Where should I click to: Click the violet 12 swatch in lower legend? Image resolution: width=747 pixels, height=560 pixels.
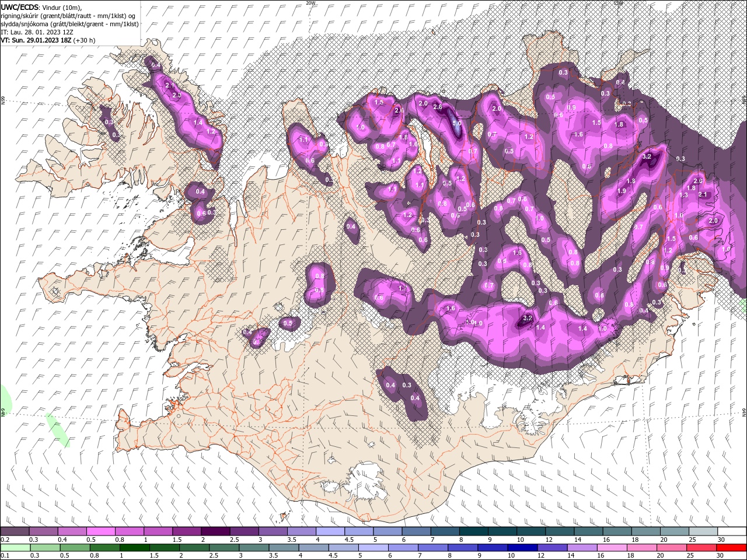click(553, 548)
